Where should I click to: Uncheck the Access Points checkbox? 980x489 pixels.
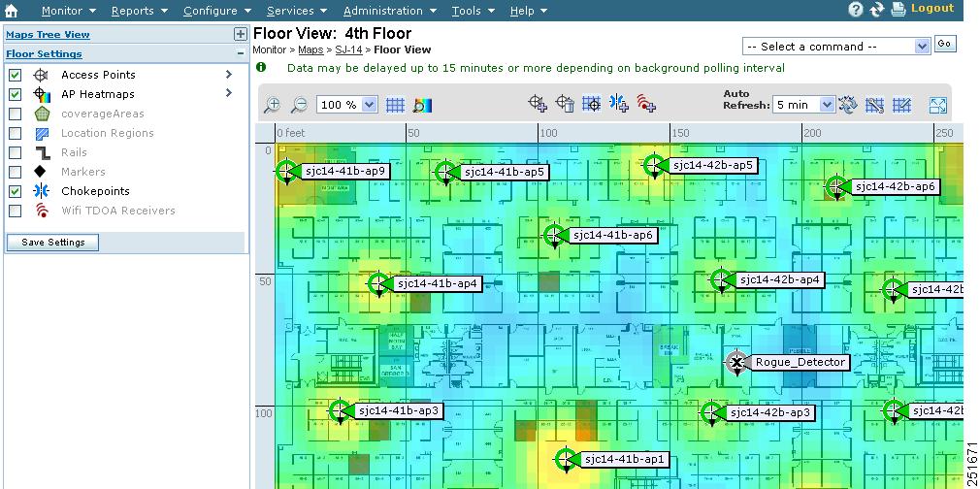point(16,75)
